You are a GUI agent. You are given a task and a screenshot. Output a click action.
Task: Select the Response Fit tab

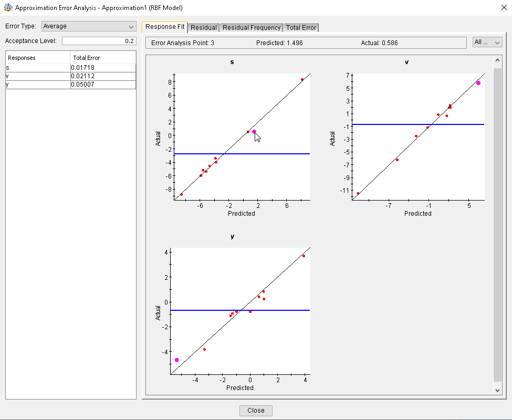(x=165, y=27)
